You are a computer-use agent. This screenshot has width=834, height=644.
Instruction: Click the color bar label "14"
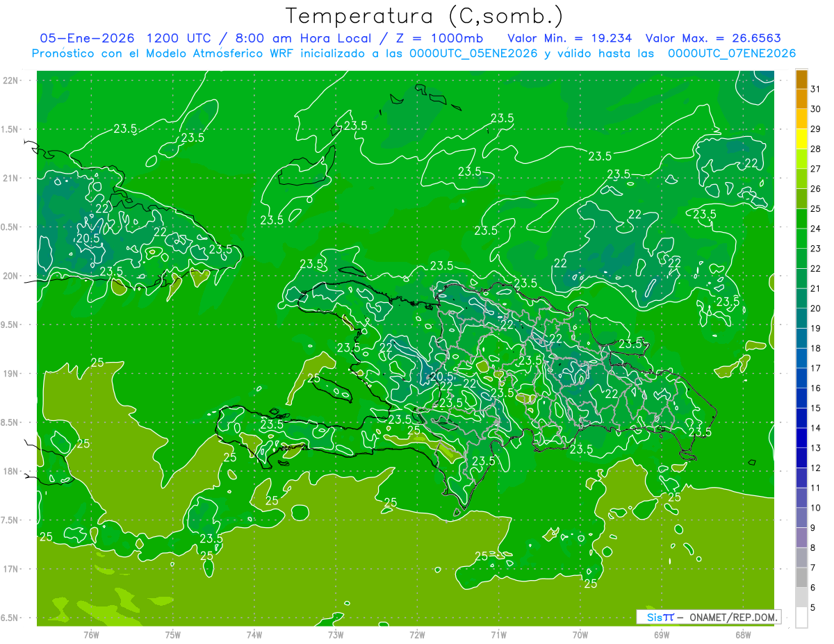coord(816,428)
